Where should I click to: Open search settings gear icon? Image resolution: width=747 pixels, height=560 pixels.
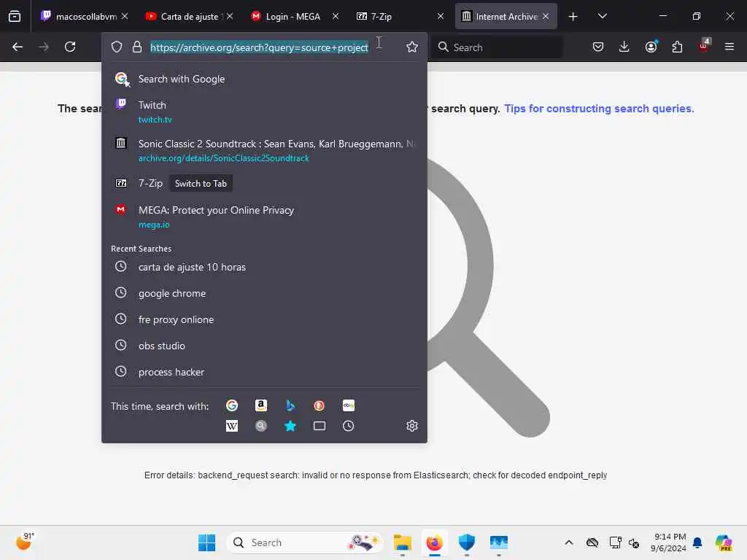point(412,426)
